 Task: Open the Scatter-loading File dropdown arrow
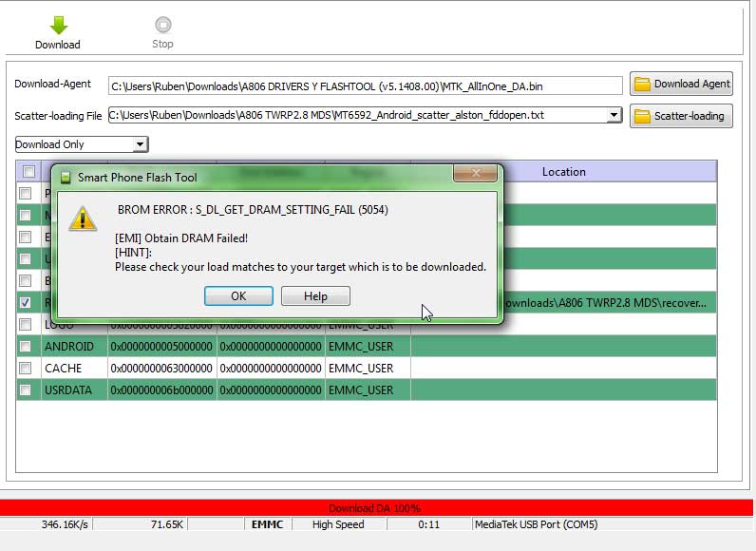click(614, 115)
